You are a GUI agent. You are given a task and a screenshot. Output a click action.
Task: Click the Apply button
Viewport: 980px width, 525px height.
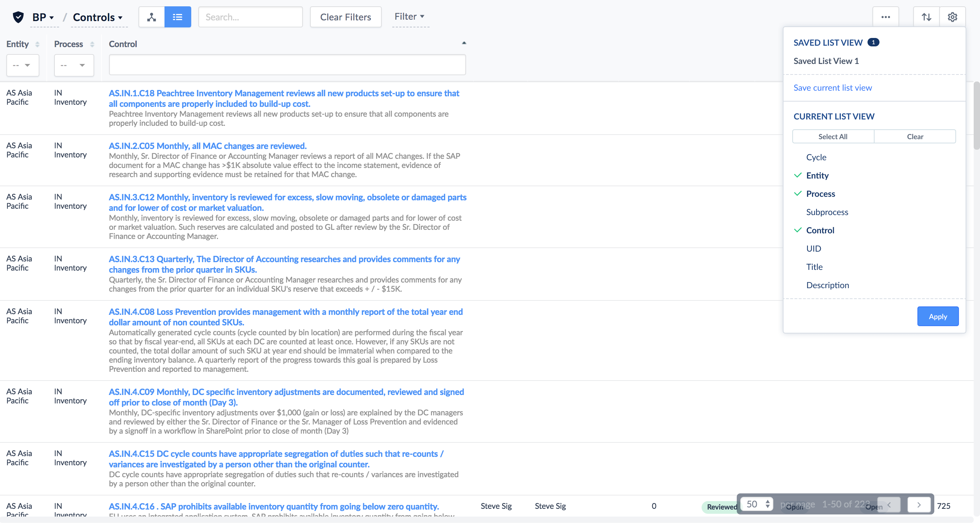[938, 316]
